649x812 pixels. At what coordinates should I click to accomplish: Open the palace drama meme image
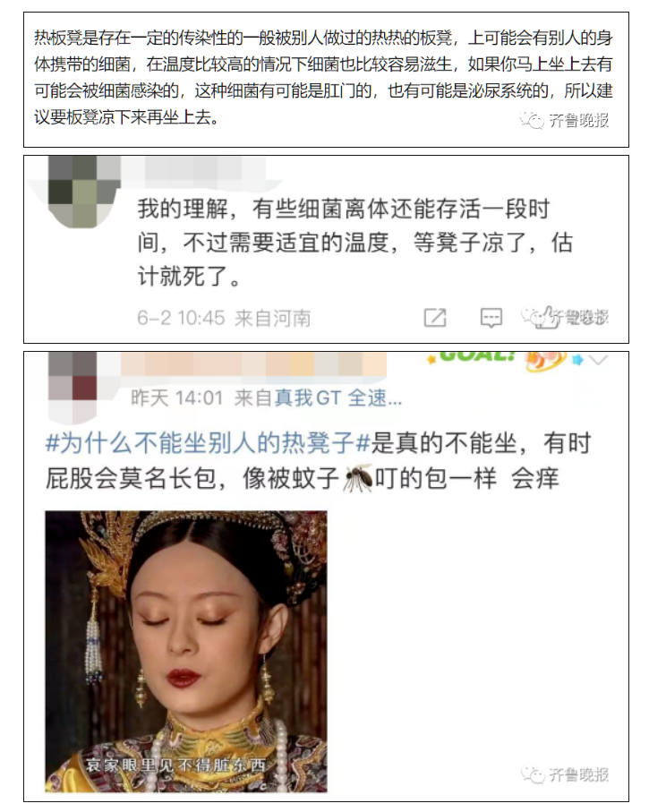[x=186, y=652]
